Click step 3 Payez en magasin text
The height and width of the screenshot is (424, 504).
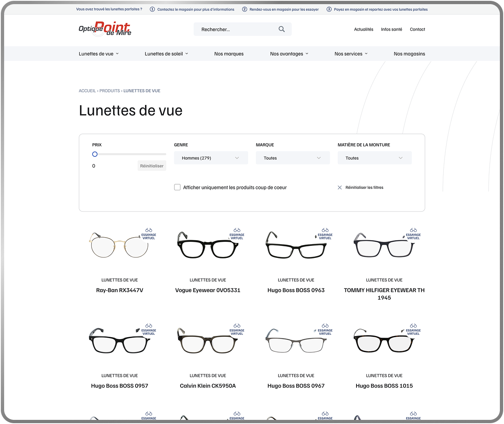tap(381, 10)
